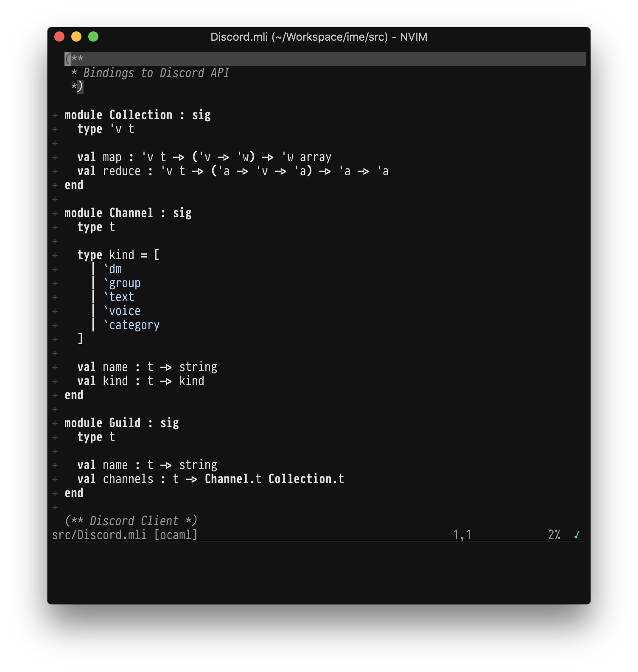Click the plus sign beside 'val channels'
The height and width of the screenshot is (672, 638).
(x=55, y=479)
